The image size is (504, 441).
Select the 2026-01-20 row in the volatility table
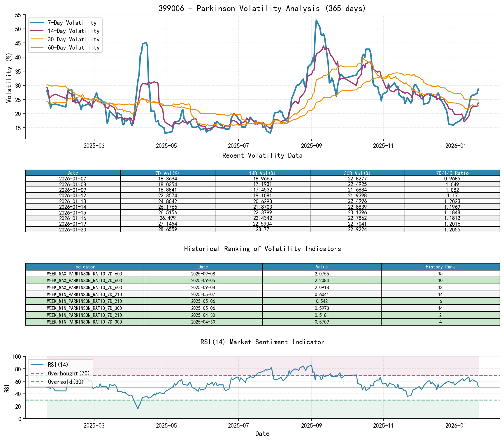coord(262,230)
